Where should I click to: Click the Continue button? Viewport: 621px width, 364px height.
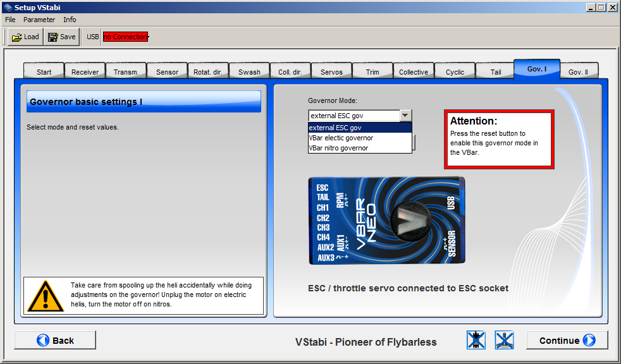567,340
